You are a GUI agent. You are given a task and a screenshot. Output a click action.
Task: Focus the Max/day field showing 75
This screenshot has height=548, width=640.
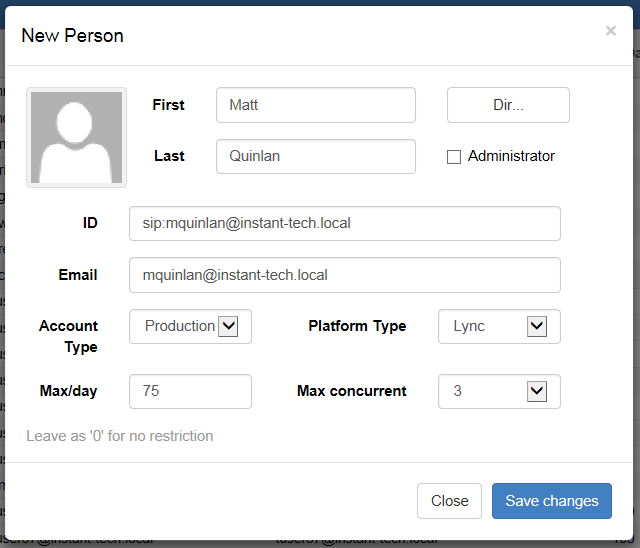click(190, 391)
